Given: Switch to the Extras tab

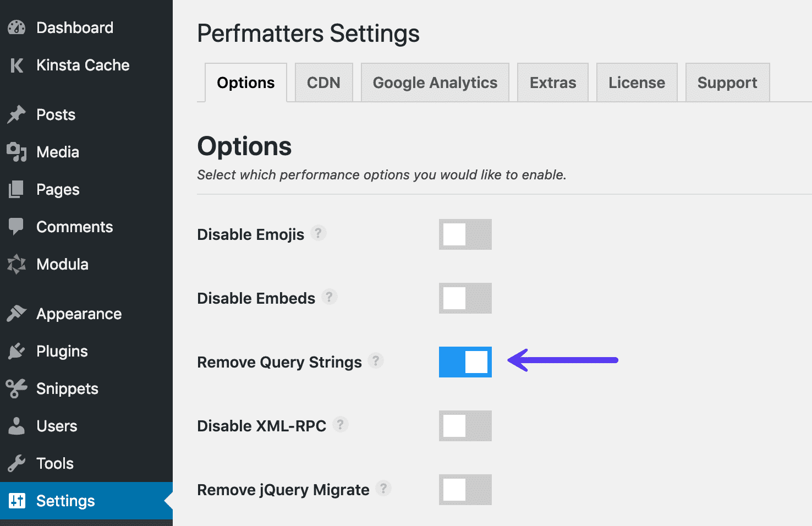Looking at the screenshot, I should 552,82.
